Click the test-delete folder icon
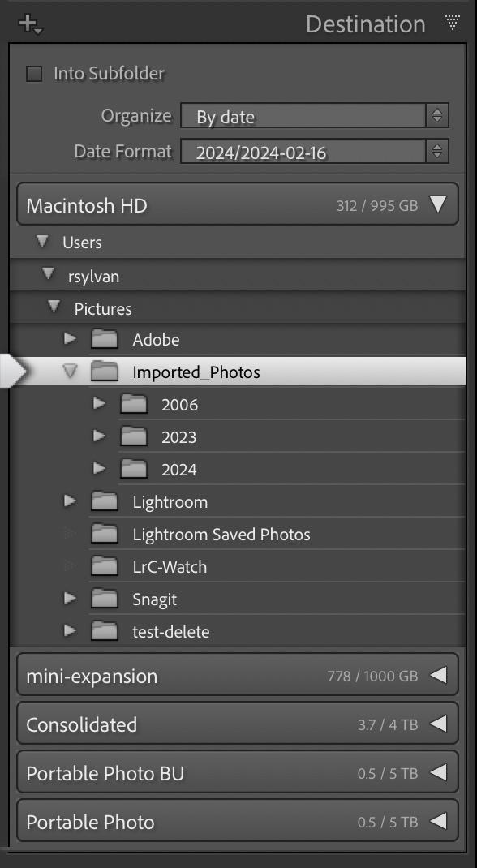 (104, 631)
